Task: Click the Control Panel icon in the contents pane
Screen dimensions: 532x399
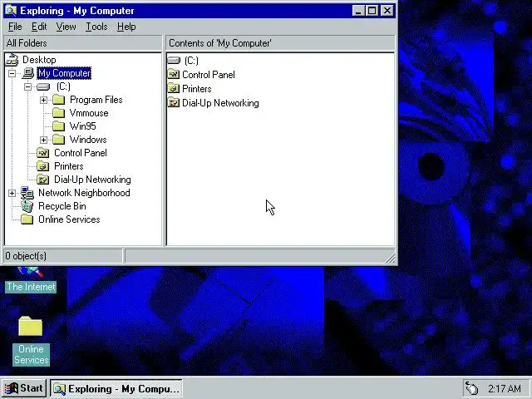Action: click(174, 74)
